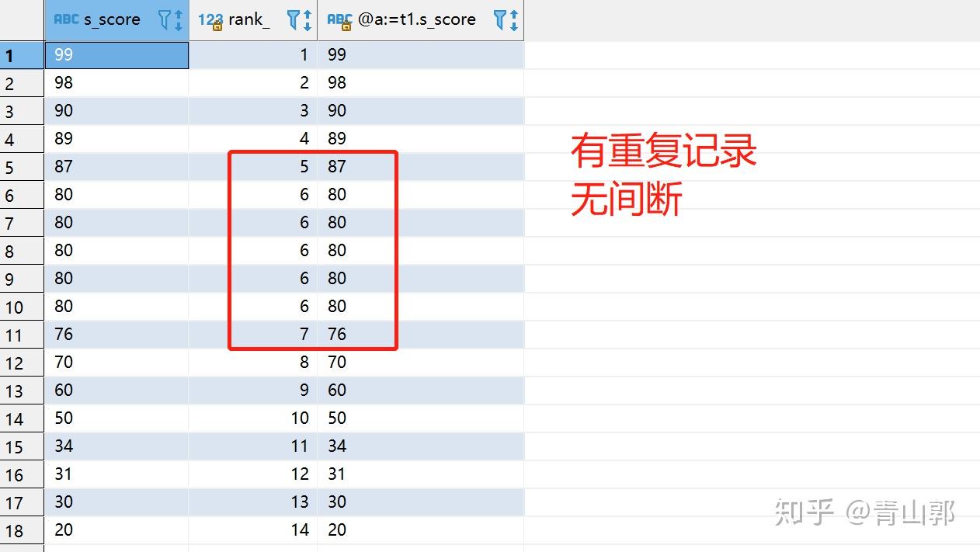Click sort arrows in @a:=t1.s_score column header
The width and height of the screenshot is (980, 552).
pos(514,19)
